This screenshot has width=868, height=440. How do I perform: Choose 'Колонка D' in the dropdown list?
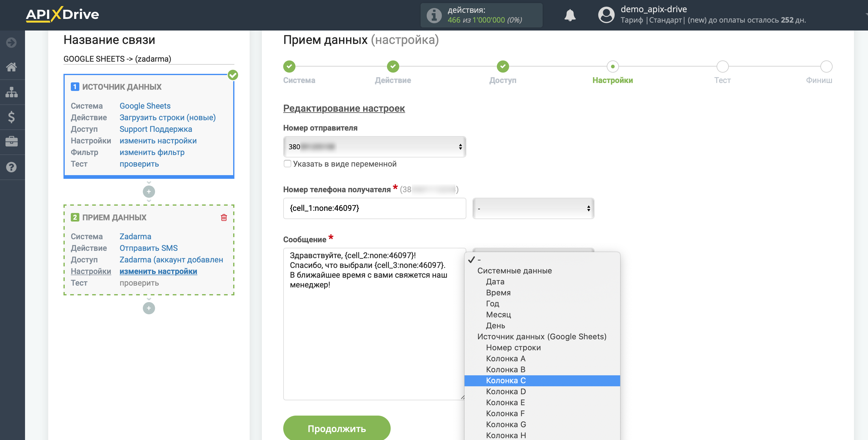point(542,391)
